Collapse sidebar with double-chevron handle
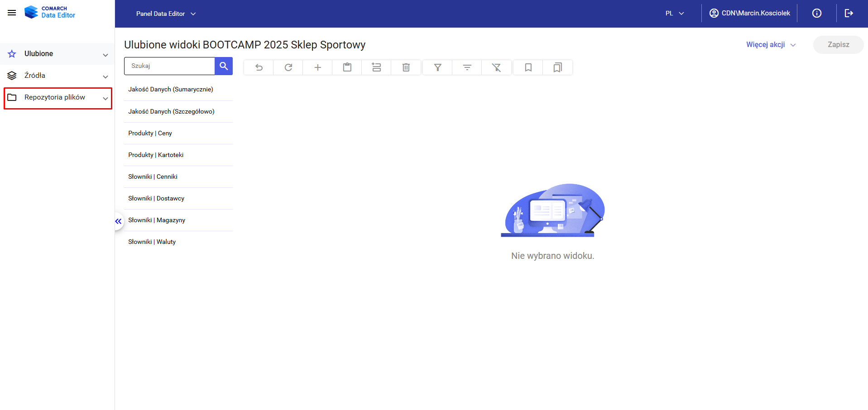The height and width of the screenshot is (410, 868). (x=118, y=221)
